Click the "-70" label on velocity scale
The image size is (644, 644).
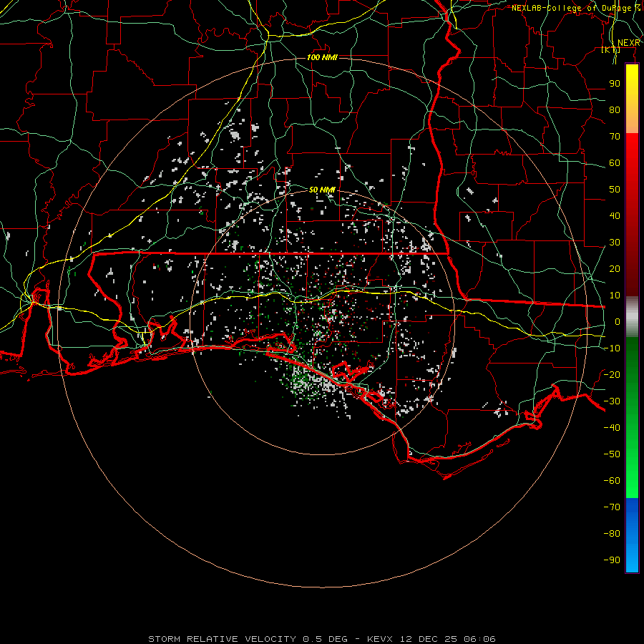[x=612, y=507]
